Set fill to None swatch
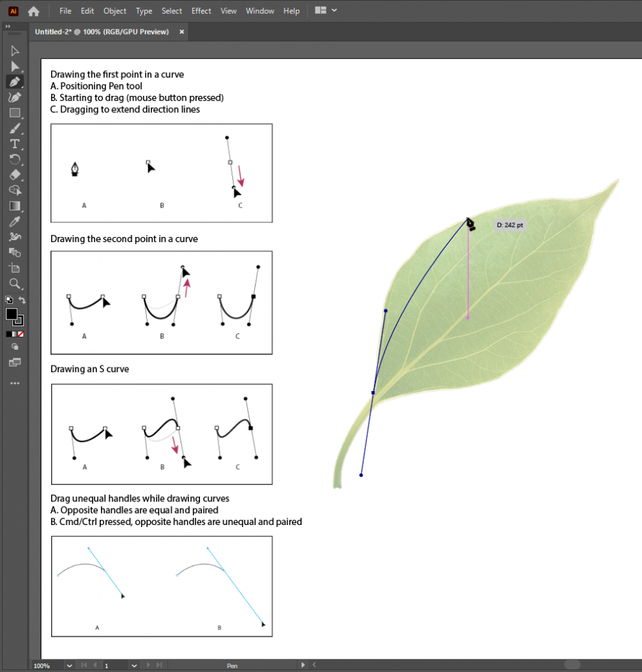Screen dimensions: 642x672 21,334
